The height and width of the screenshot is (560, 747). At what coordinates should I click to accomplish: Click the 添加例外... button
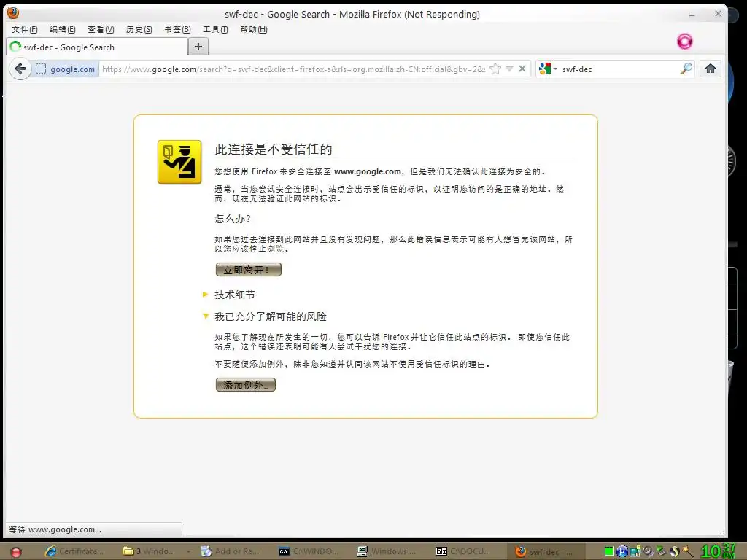click(x=245, y=385)
